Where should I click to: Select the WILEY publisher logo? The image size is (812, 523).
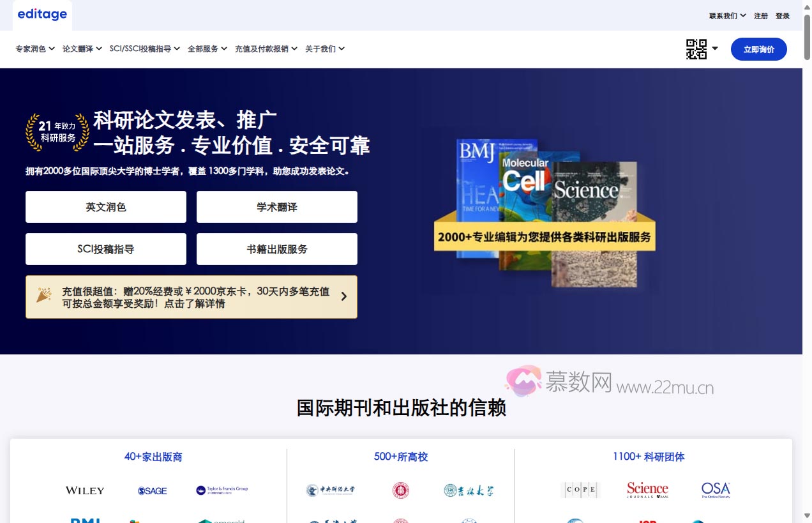[x=84, y=490]
